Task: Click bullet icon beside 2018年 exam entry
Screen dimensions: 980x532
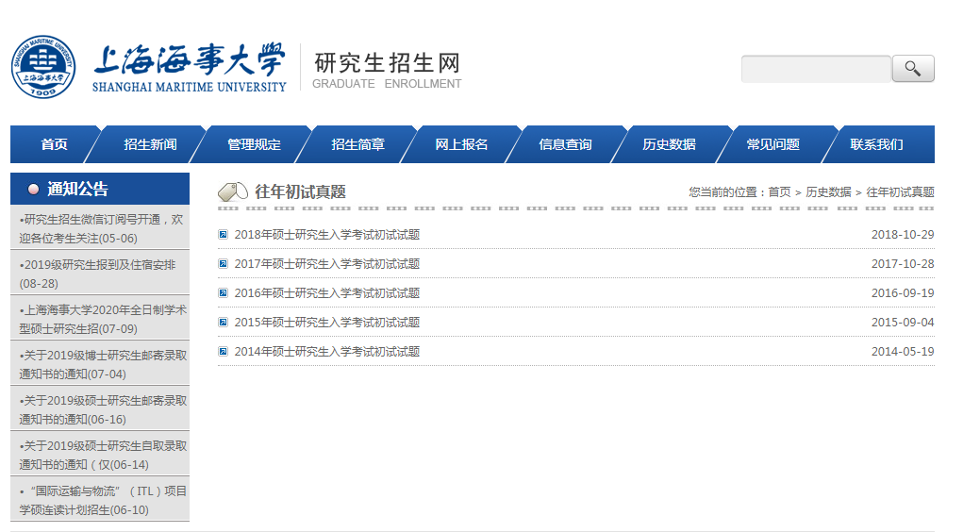Action: [223, 235]
